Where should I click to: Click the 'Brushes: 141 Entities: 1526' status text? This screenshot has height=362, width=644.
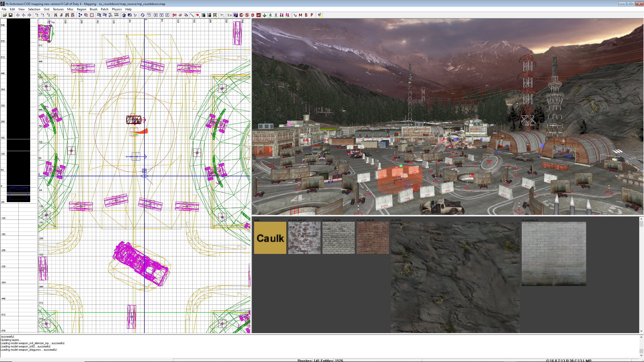pyautogui.click(x=320, y=360)
